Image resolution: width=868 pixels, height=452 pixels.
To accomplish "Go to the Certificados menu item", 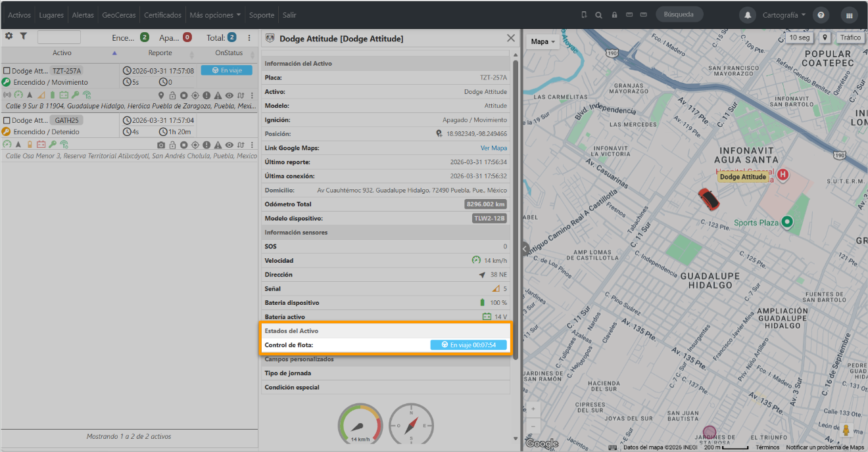I will pos(162,15).
